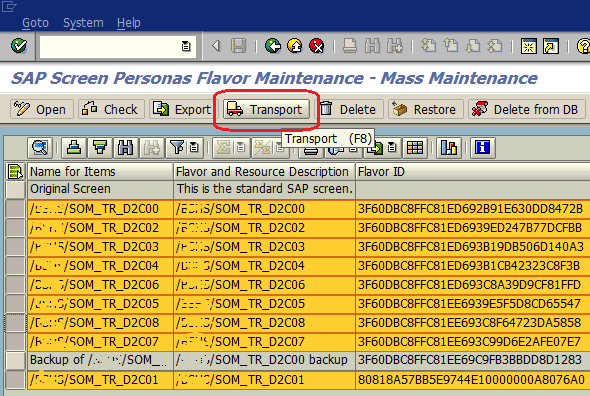Click the Save diskette icon
This screenshot has width=590, height=396.
click(238, 46)
